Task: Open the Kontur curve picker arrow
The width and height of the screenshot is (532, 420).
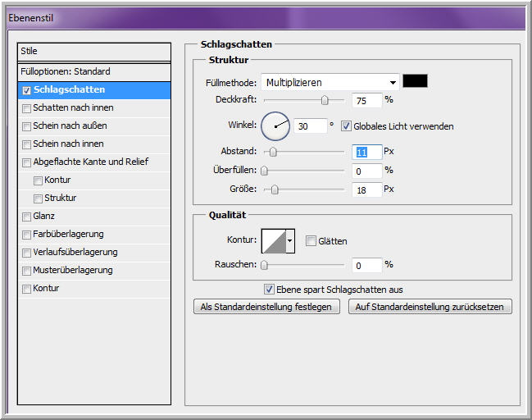Action: tap(290, 240)
